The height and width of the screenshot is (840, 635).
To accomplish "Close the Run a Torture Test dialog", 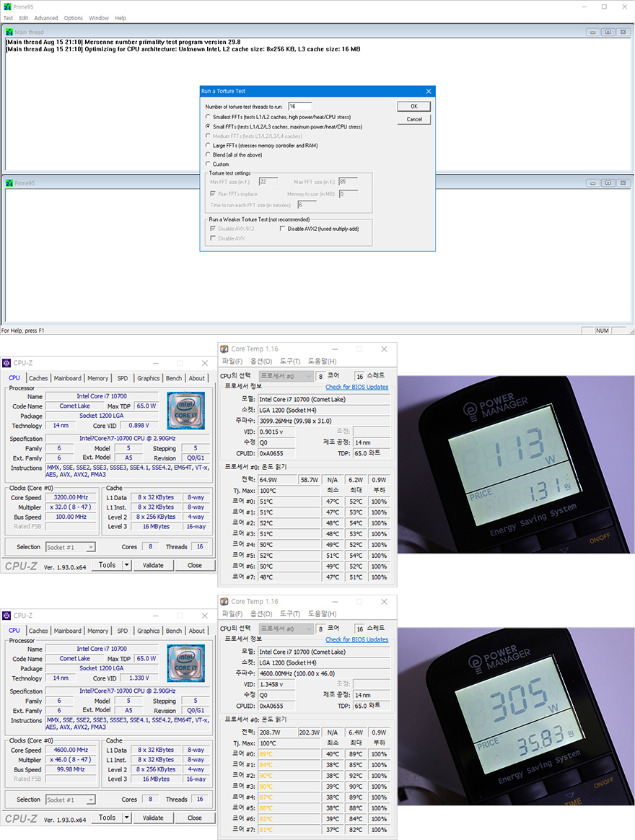I will coord(429,91).
